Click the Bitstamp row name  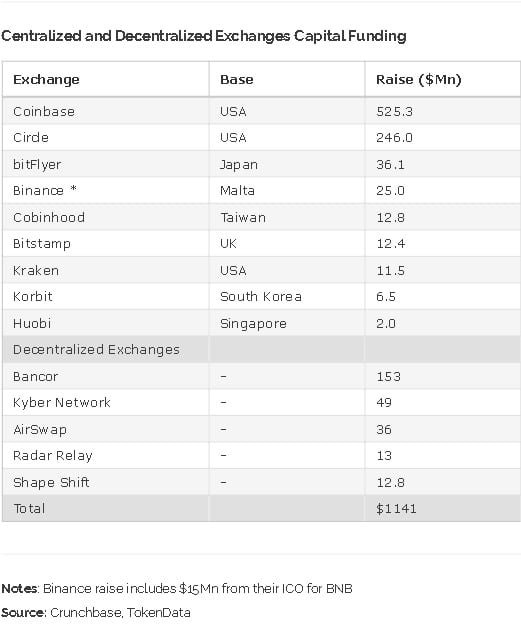pyautogui.click(x=42, y=243)
